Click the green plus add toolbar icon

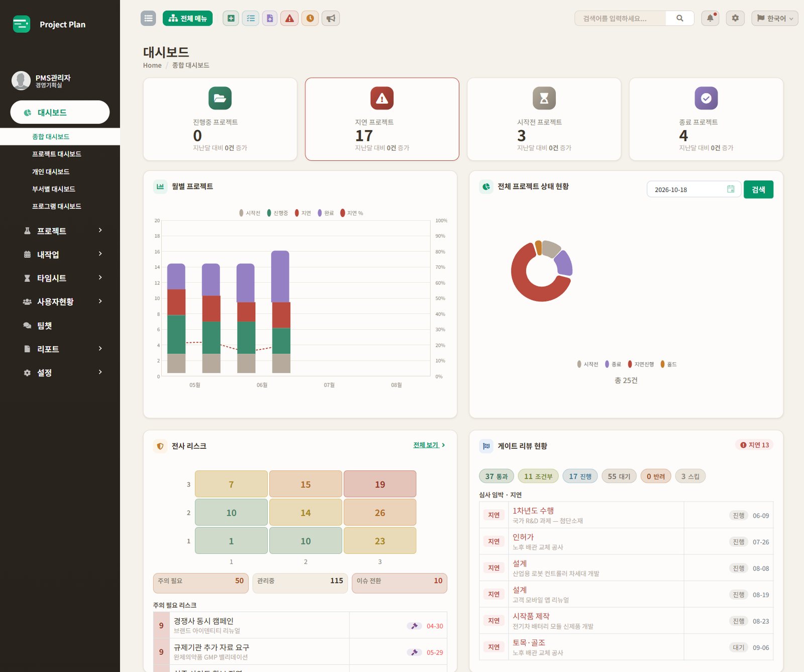(231, 18)
